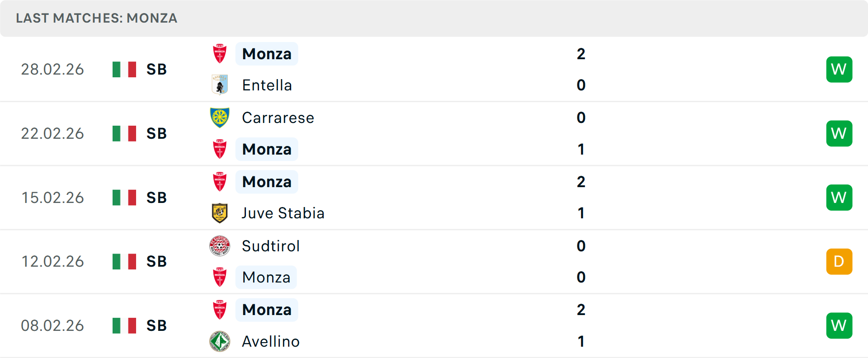Open Carrarese team link
The image size is (868, 358).
click(278, 118)
